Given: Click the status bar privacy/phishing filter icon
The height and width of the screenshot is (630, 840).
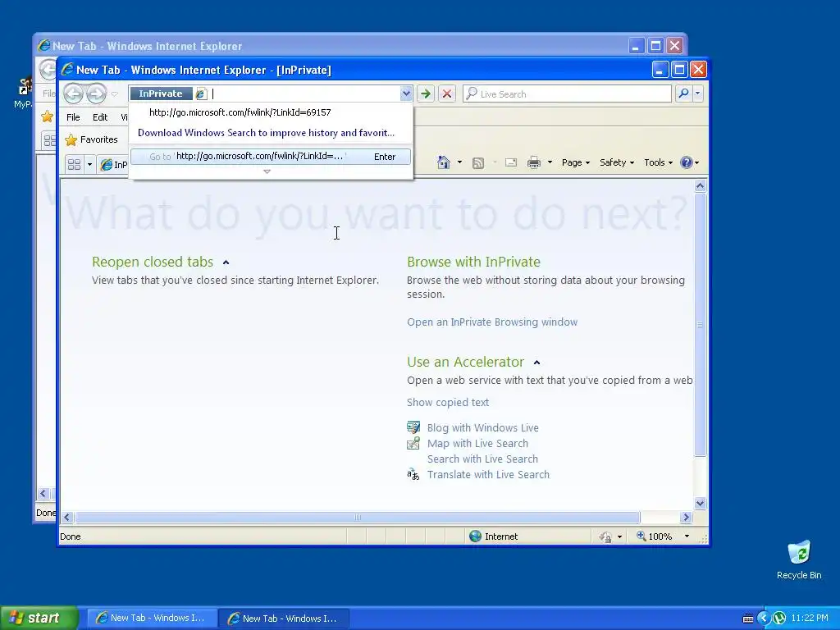Looking at the screenshot, I should click(606, 536).
